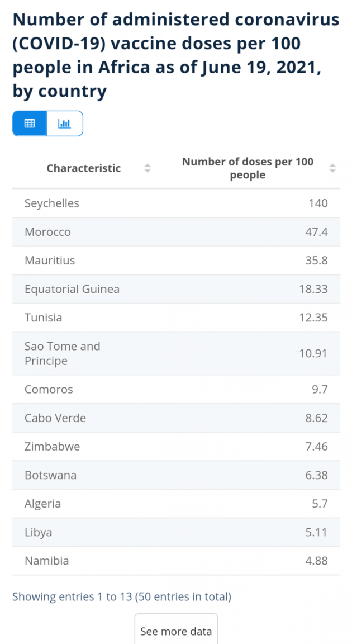Click the Comoros entry
The height and width of the screenshot is (644, 352).
click(177, 389)
